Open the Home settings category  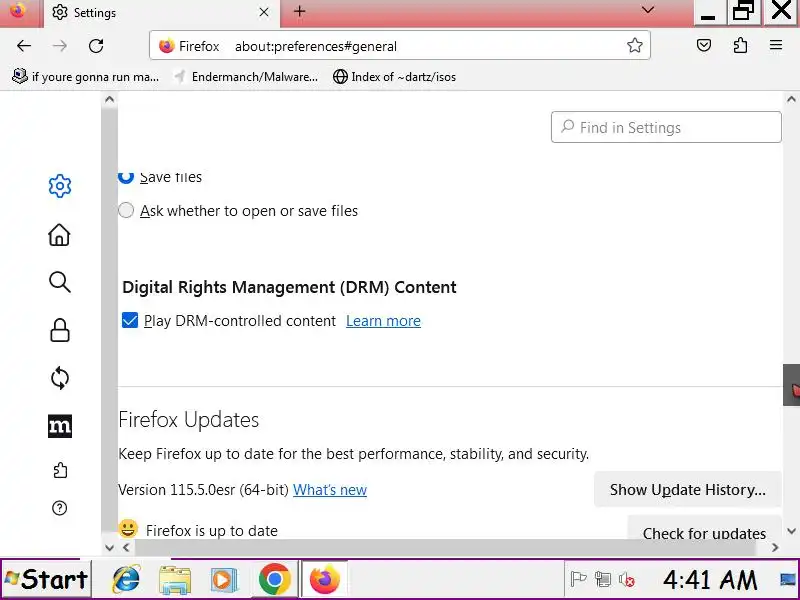(x=59, y=235)
